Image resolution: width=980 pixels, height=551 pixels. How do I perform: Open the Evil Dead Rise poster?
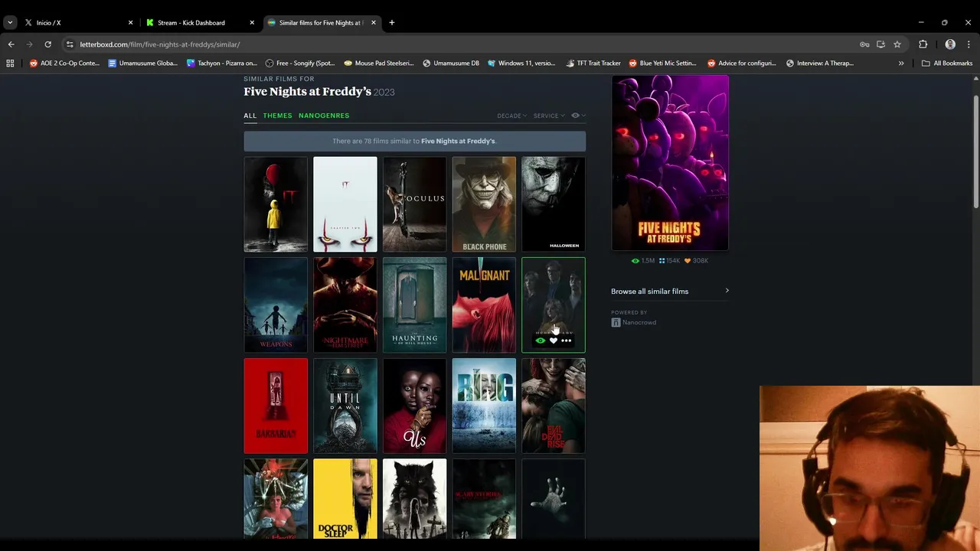click(x=554, y=406)
